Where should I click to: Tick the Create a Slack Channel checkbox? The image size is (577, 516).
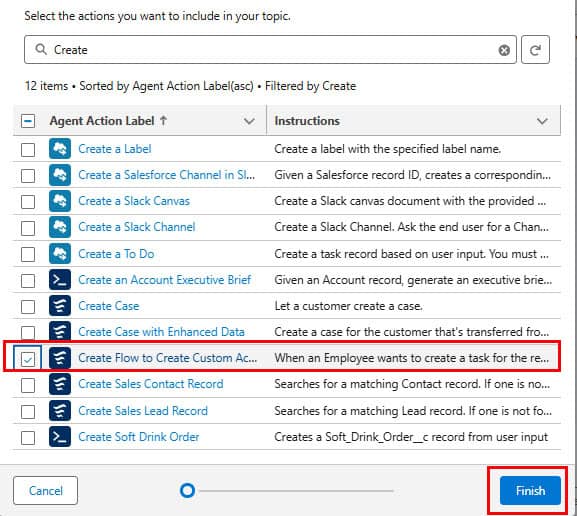coord(28,228)
